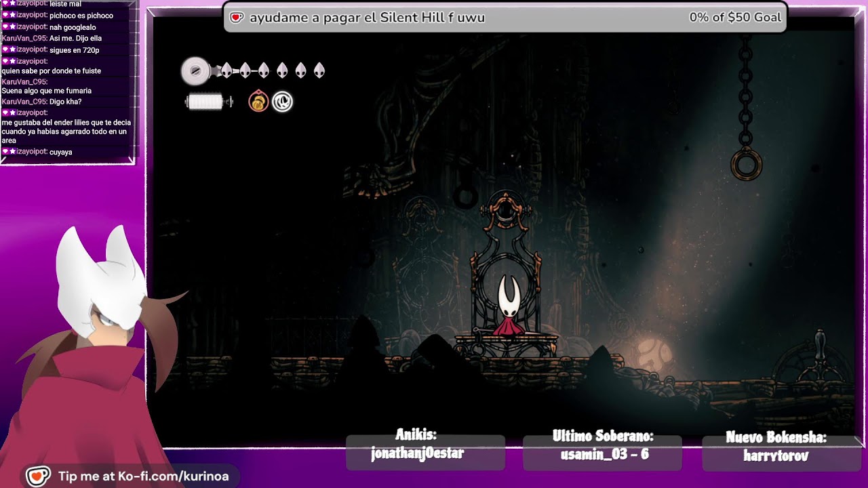Click the chat message "cuyaya"
868x488 pixels.
coord(60,152)
